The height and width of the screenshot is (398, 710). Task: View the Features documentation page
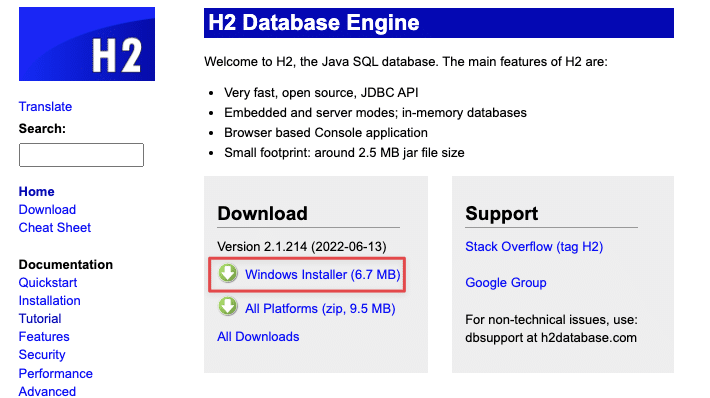pyautogui.click(x=44, y=337)
